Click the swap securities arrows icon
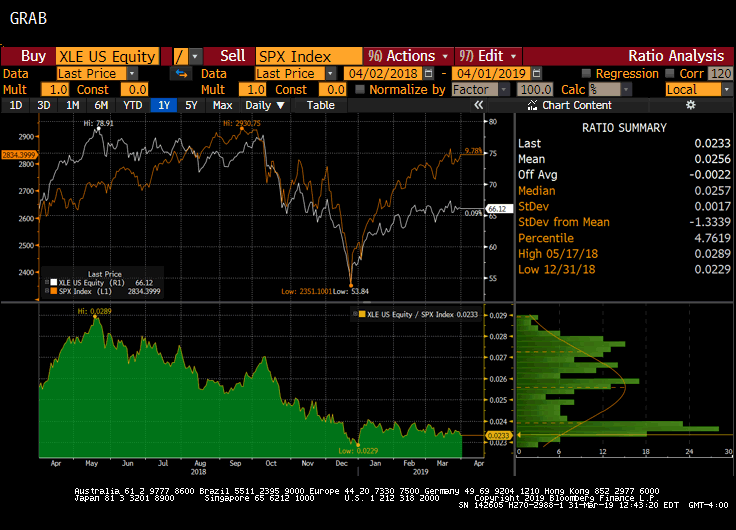The width and height of the screenshot is (736, 530). pos(181,74)
